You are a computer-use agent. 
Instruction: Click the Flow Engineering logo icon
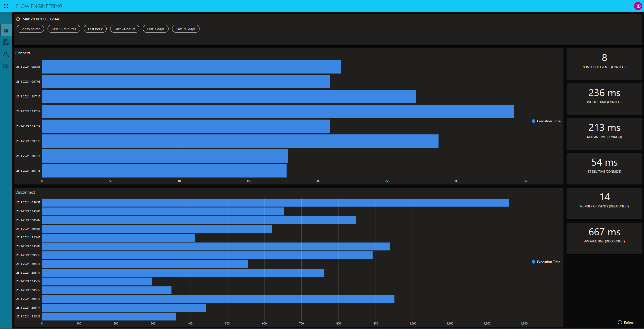coord(6,6)
